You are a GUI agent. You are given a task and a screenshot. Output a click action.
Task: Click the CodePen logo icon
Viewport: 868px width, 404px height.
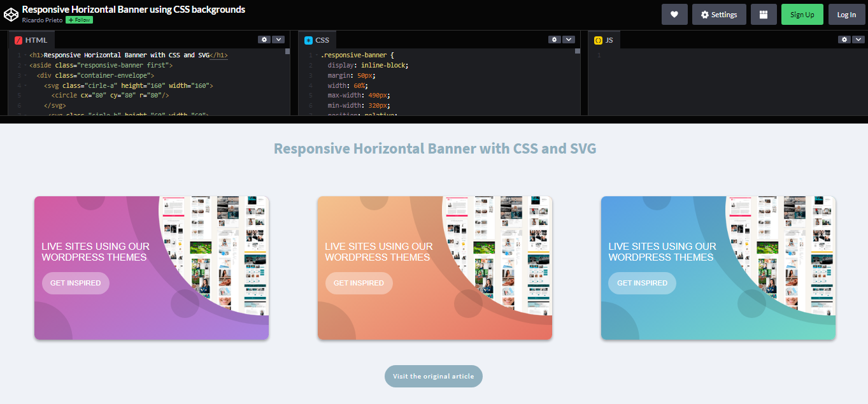coord(11,14)
